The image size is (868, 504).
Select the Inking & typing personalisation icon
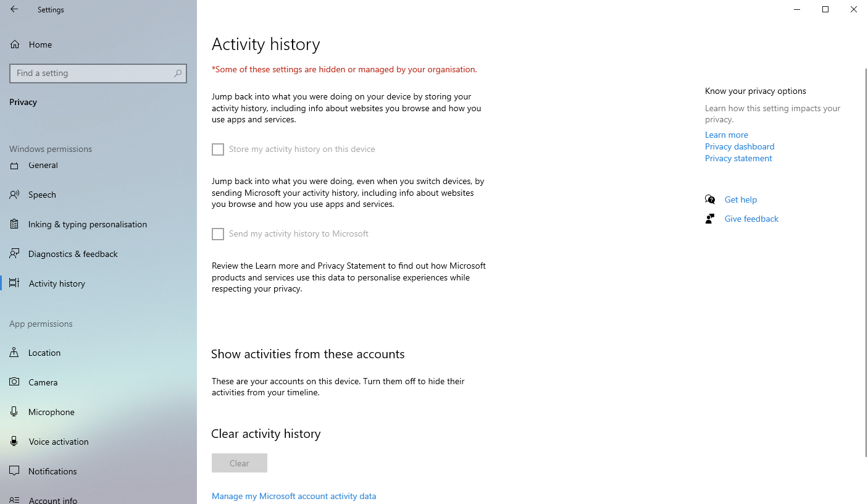pos(14,224)
